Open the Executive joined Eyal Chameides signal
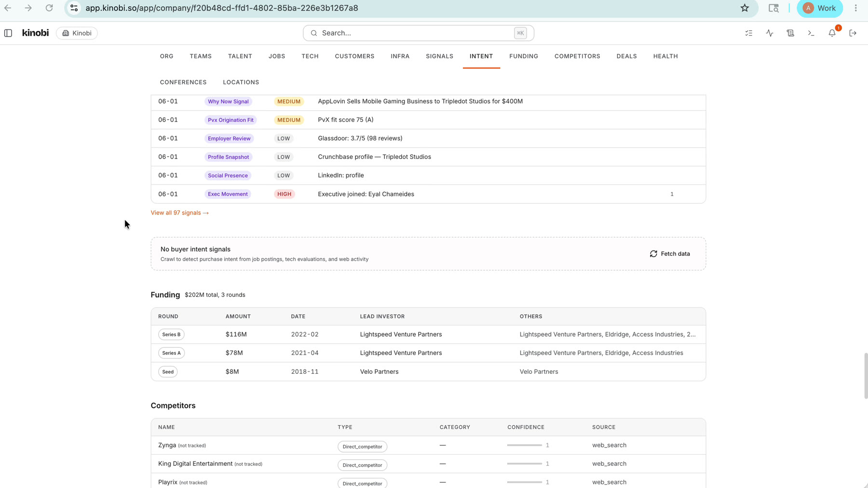This screenshot has width=868, height=488. (366, 194)
